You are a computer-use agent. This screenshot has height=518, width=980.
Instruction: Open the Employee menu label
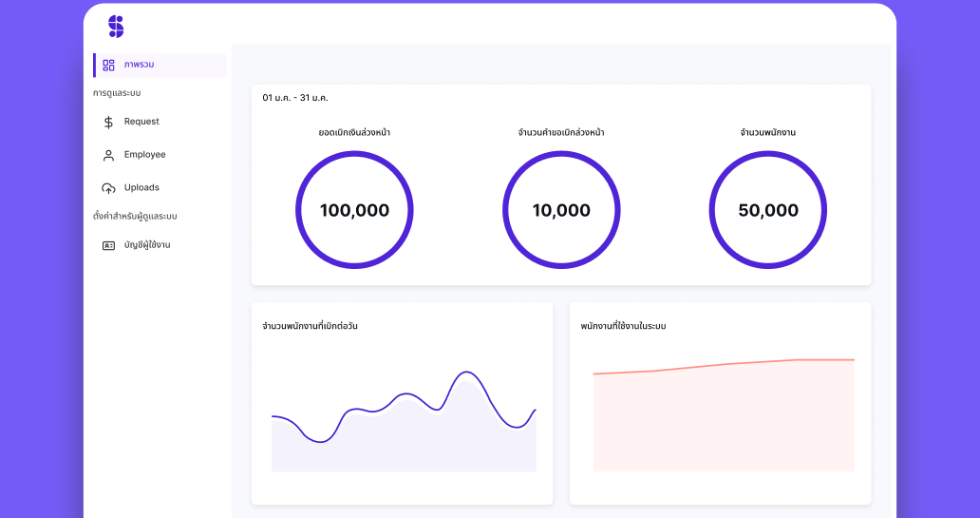click(x=144, y=155)
